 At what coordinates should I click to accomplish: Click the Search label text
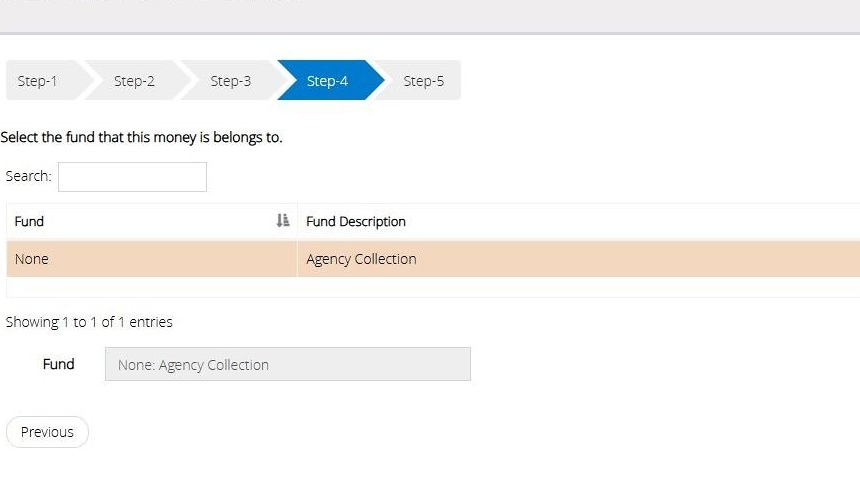(28, 176)
